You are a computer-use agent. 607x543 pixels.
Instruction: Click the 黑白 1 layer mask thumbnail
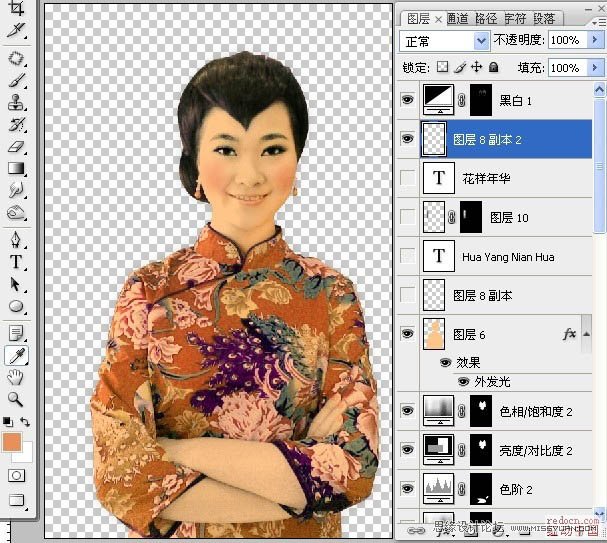[481, 100]
